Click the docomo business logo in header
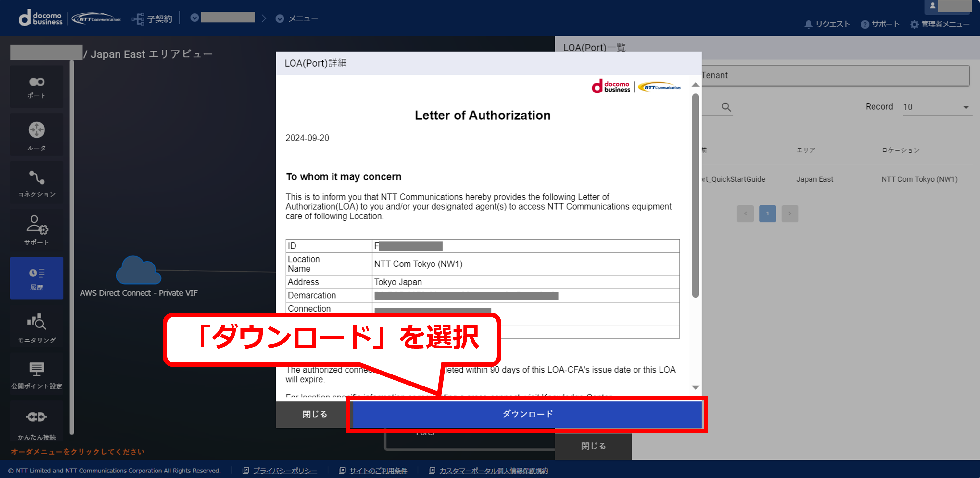 (41, 18)
